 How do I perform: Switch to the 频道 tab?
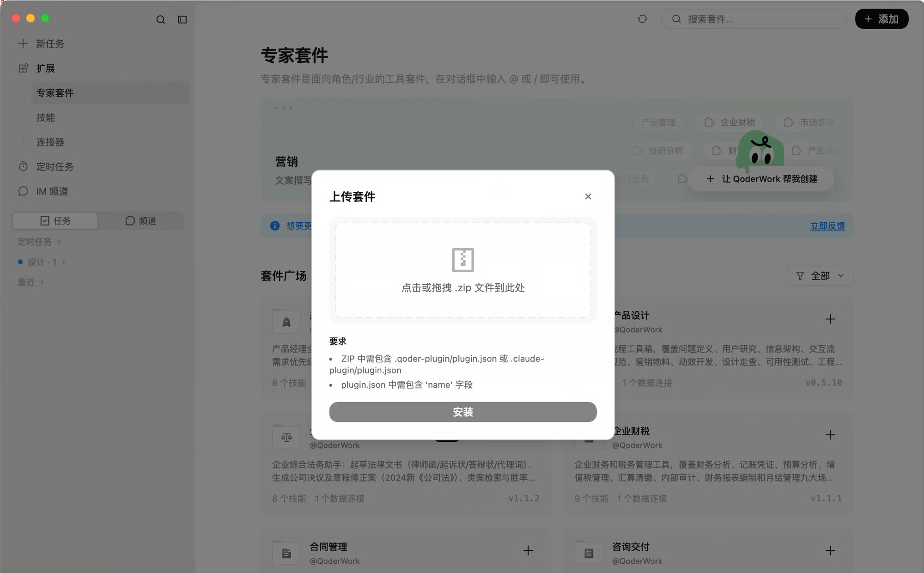click(x=140, y=220)
